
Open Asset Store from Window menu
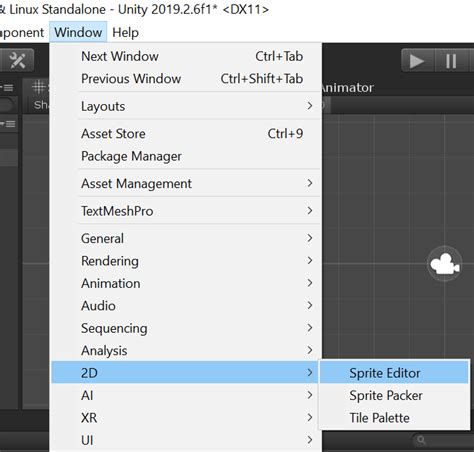[186, 134]
